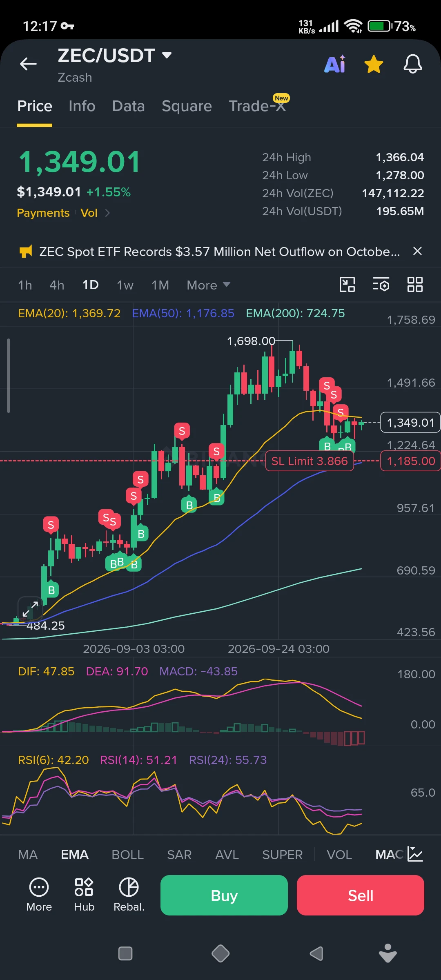Expand chart to fullscreen
The width and height of the screenshot is (441, 980).
(x=30, y=609)
